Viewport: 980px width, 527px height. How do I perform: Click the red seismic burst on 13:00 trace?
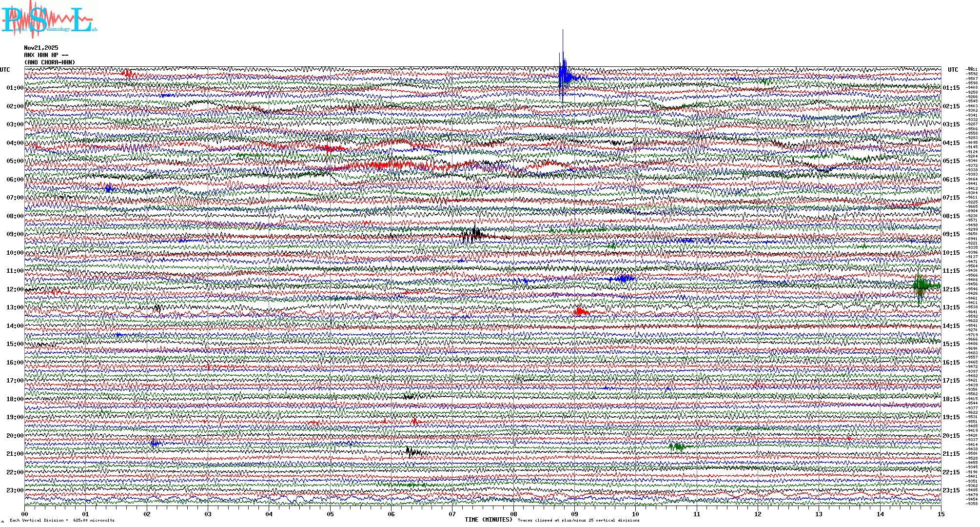point(580,311)
